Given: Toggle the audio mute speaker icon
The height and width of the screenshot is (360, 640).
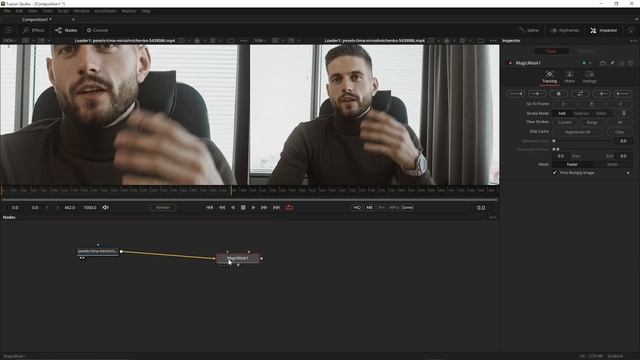Looking at the screenshot, I should click(105, 207).
